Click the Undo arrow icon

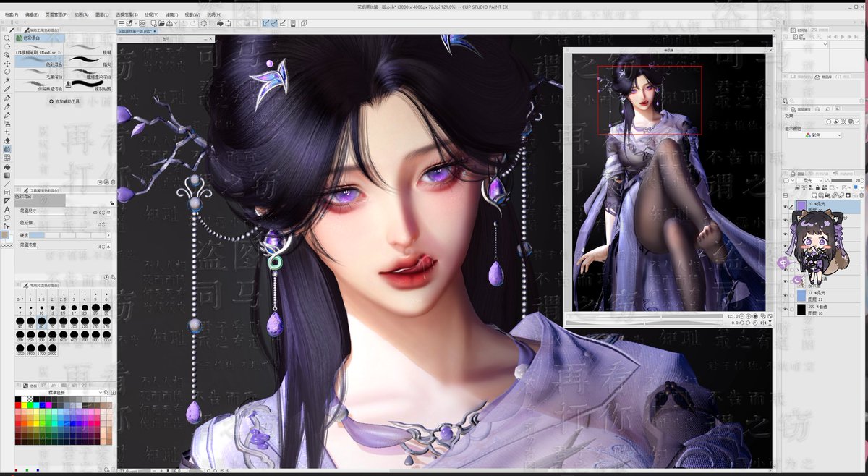pyautogui.click(x=184, y=23)
